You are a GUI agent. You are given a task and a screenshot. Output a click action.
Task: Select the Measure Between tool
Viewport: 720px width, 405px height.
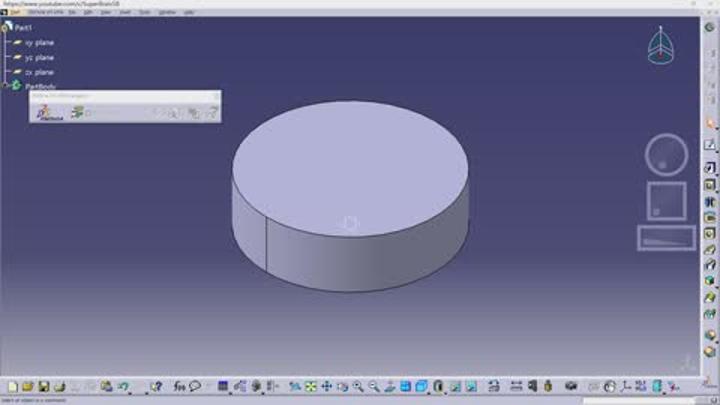517,387
